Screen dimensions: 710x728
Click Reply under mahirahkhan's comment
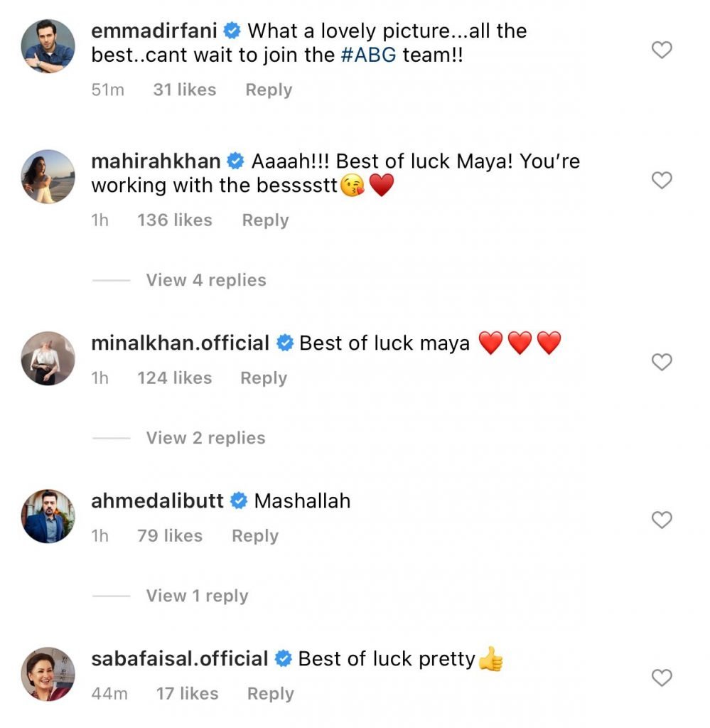pyautogui.click(x=264, y=220)
